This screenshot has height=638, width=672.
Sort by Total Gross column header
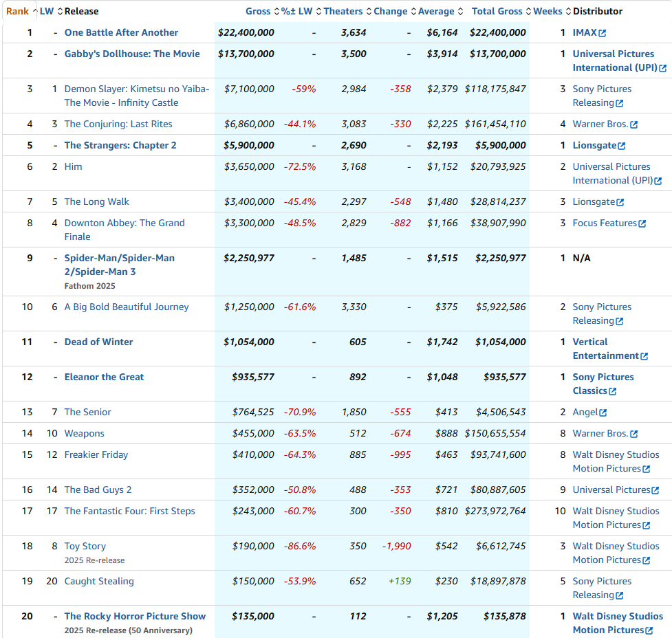(501, 11)
